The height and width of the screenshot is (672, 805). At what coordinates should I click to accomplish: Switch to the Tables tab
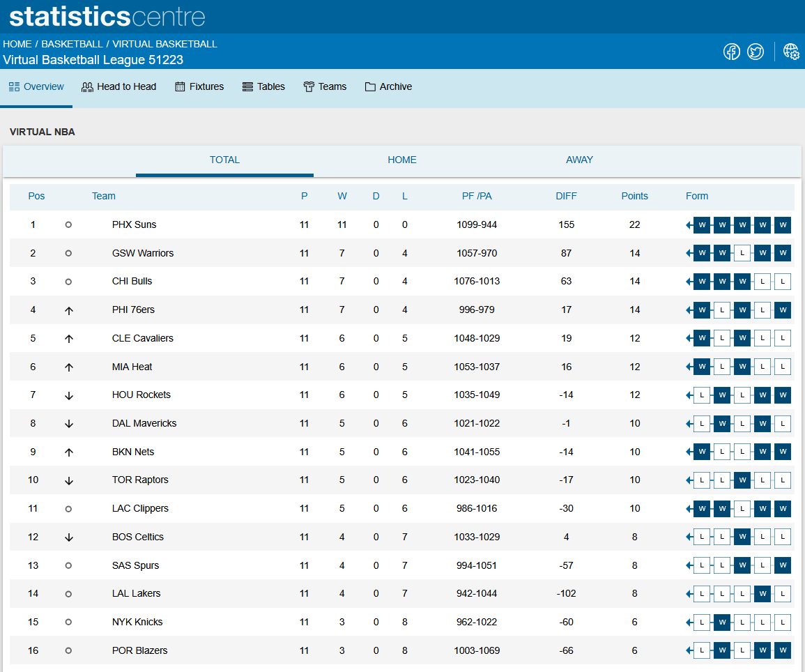(x=263, y=87)
